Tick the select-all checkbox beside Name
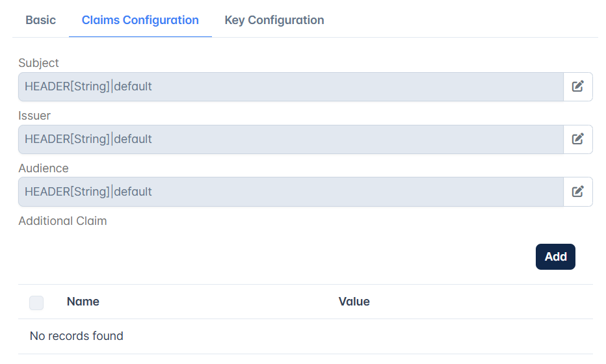This screenshot has width=606, height=364. (36, 302)
